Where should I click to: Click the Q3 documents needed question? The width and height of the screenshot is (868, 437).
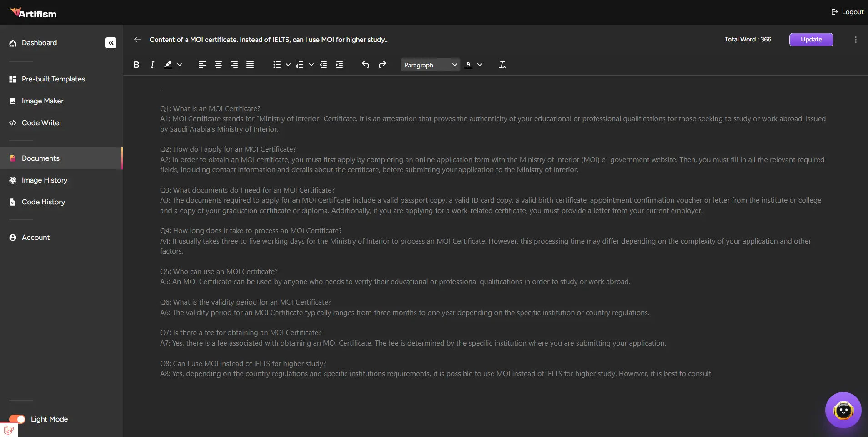click(x=247, y=190)
